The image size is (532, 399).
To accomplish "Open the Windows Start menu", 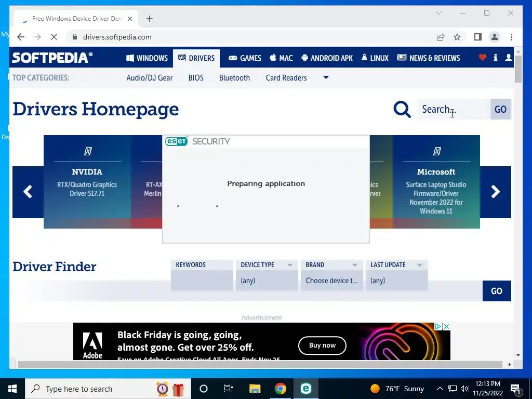I will (12, 389).
